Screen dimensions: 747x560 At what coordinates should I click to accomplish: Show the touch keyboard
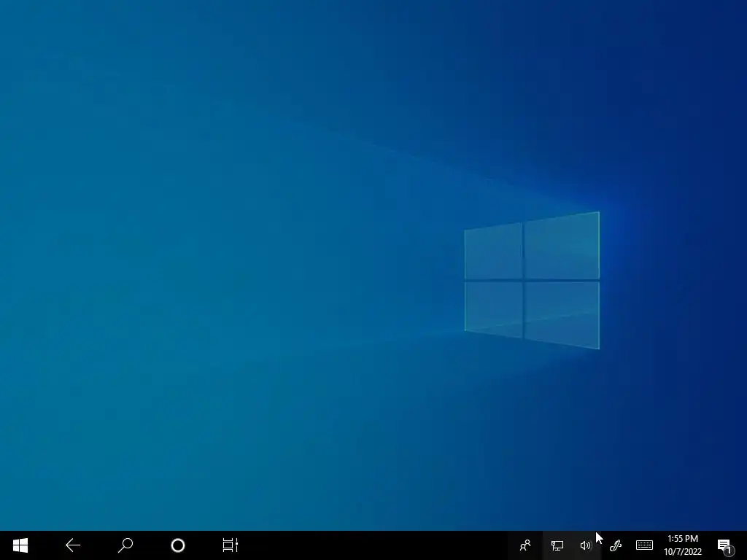(x=644, y=545)
